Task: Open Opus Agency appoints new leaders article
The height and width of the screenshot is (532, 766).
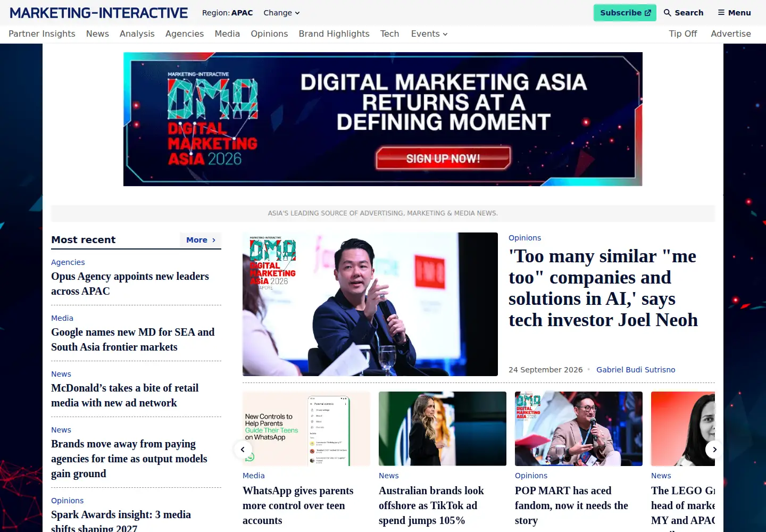Action: coord(130,284)
